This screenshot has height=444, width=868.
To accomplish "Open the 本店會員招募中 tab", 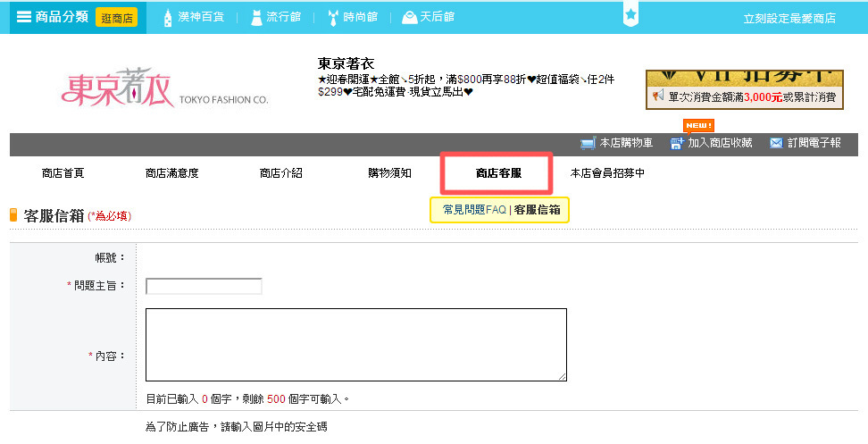I will [607, 173].
